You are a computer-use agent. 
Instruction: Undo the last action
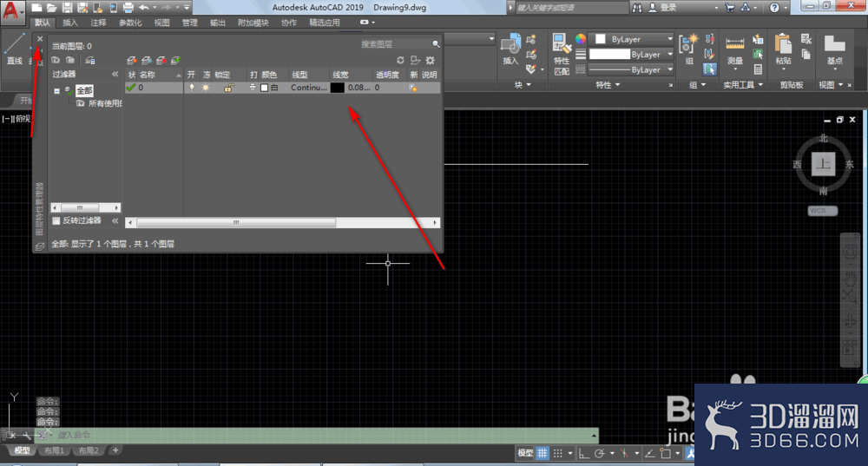pyautogui.click(x=144, y=8)
